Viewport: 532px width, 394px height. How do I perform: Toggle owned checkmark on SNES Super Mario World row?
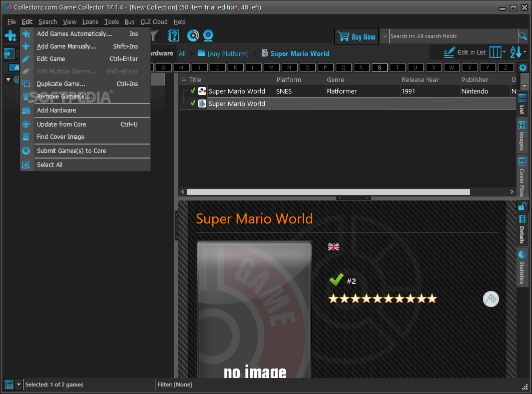coord(193,91)
